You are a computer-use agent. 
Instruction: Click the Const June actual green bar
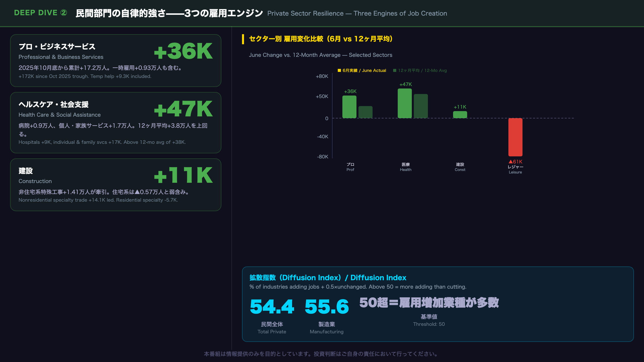coord(460,115)
